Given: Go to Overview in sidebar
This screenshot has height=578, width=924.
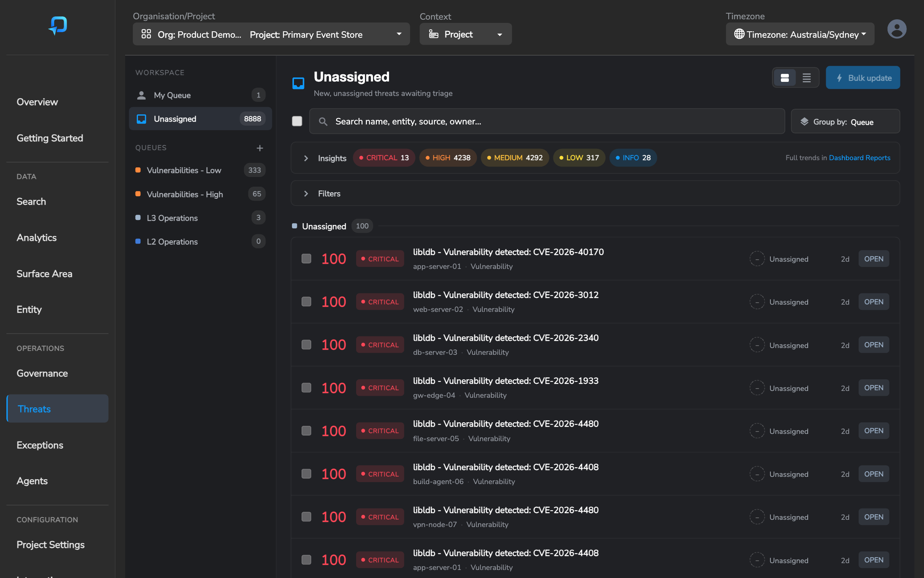Looking at the screenshot, I should 37,102.
